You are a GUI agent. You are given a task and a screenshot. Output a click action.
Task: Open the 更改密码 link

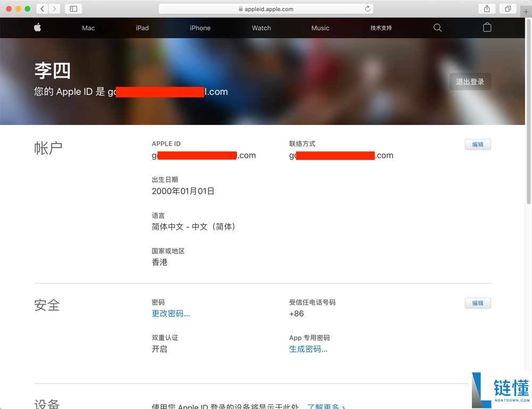coord(170,313)
